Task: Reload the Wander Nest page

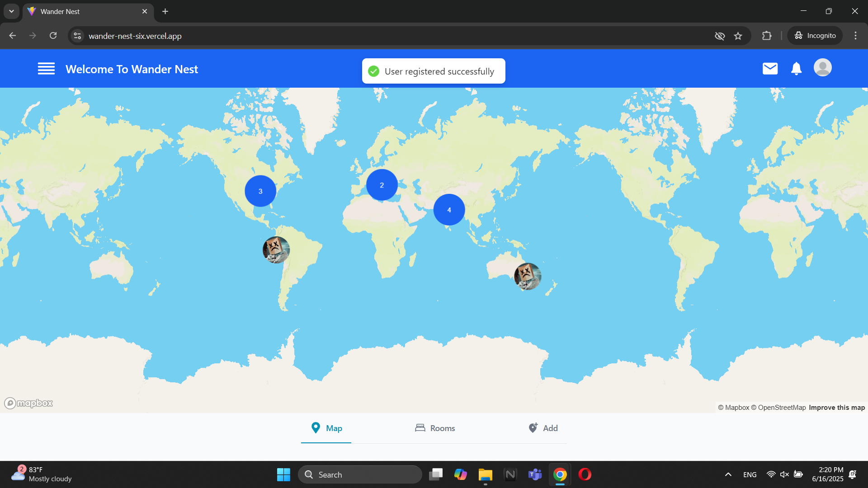Action: (x=53, y=36)
